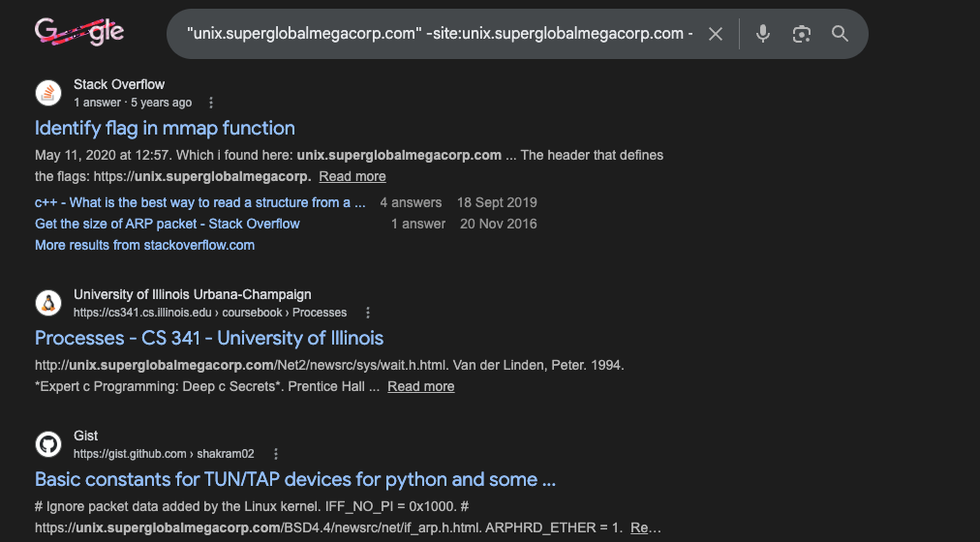980x542 pixels.
Task: Click the Google logo
Action: pyautogui.click(x=79, y=33)
